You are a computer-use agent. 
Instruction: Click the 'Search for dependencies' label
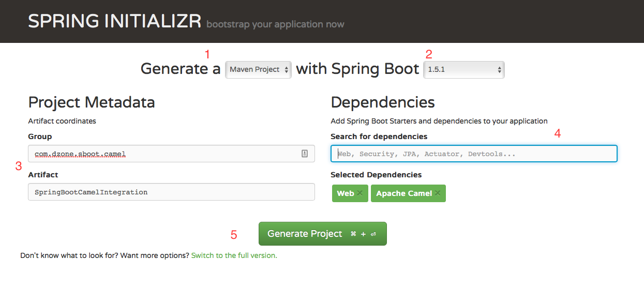click(x=379, y=136)
